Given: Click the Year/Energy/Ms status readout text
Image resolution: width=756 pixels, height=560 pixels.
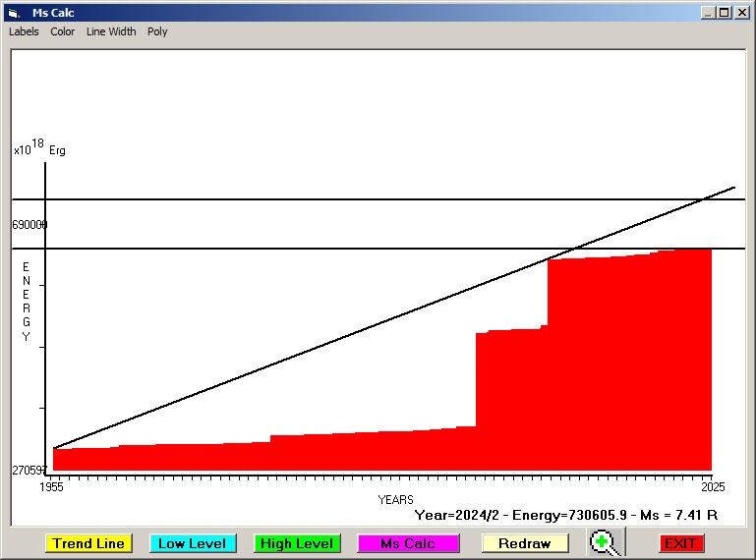Looking at the screenshot, I should pos(566,514).
